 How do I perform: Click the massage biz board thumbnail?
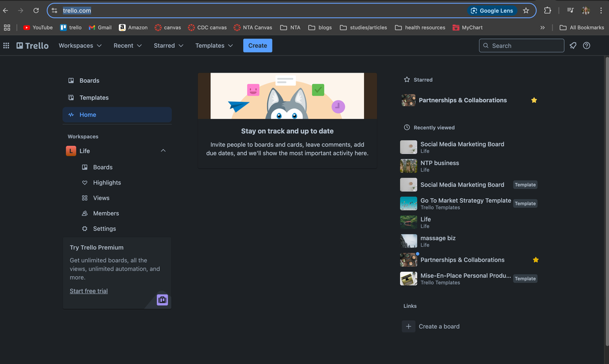click(408, 241)
